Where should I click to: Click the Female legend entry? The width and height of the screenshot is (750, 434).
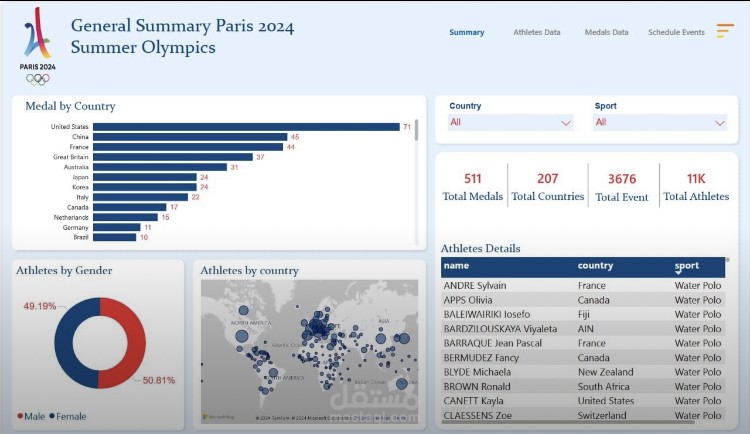click(68, 416)
